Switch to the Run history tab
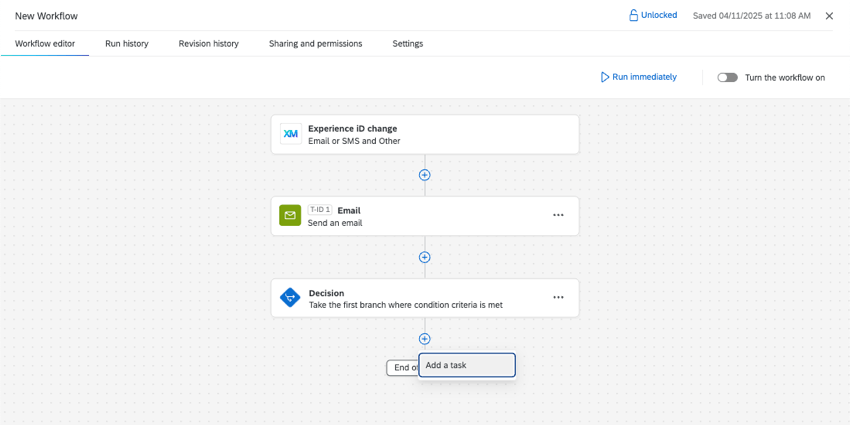The height and width of the screenshot is (425, 850). 127,44
